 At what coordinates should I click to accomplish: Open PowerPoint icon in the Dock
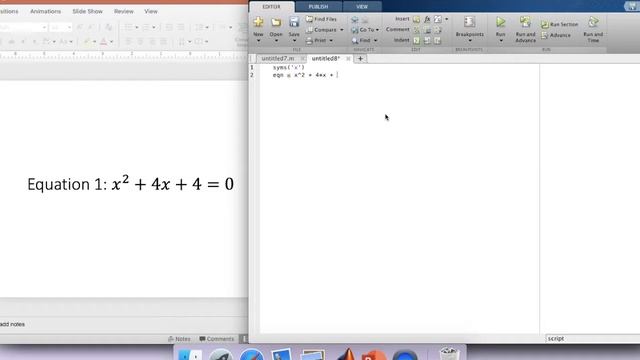point(373,355)
